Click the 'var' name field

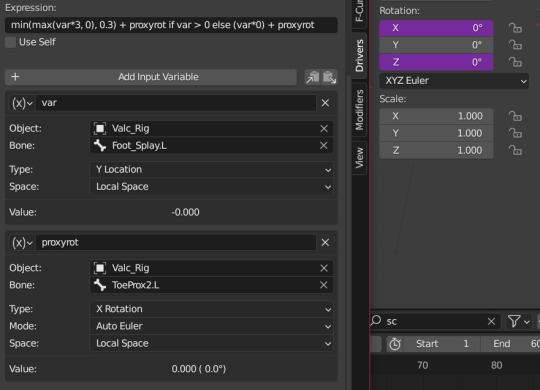176,103
